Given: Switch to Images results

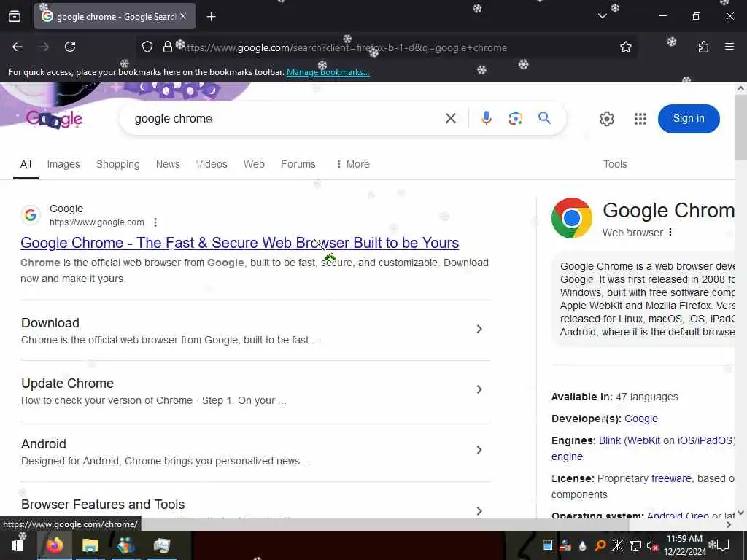Looking at the screenshot, I should [x=63, y=164].
